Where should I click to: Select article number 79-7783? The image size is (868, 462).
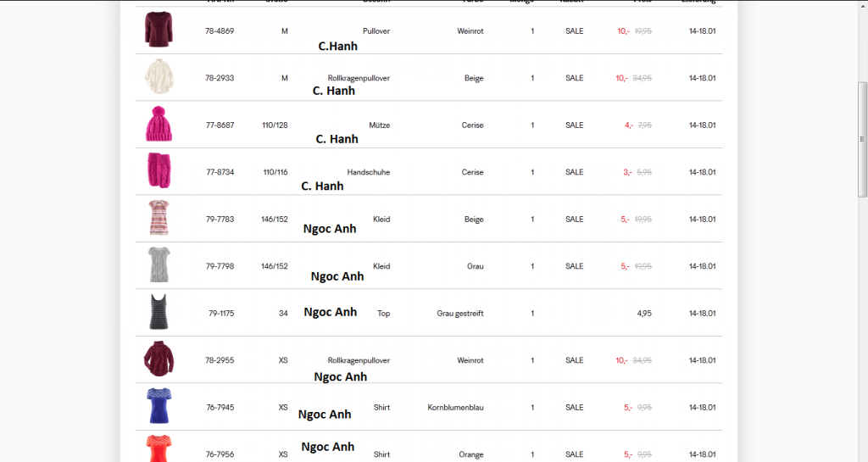[220, 220]
